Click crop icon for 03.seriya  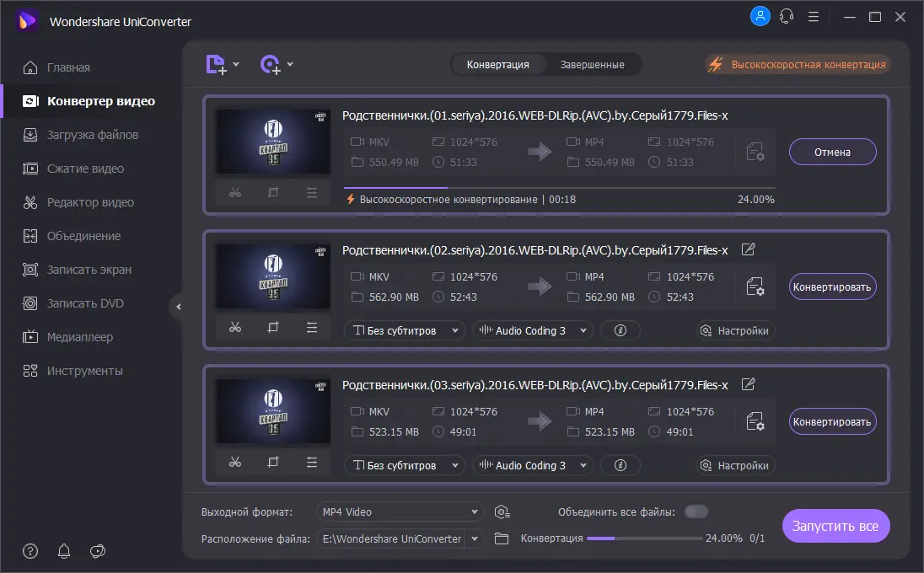[x=273, y=462]
